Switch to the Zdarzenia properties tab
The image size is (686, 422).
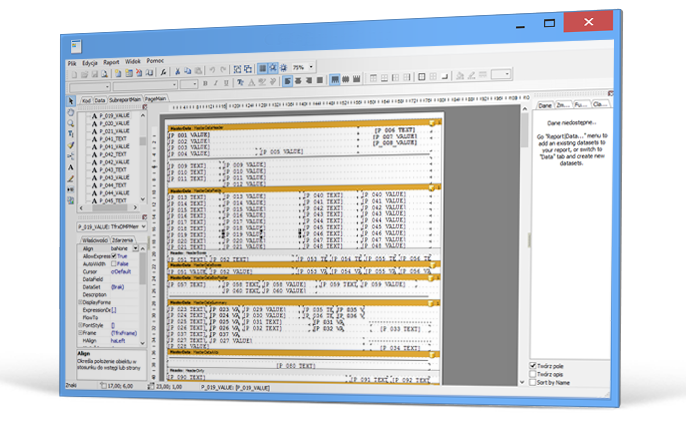[x=125, y=240]
